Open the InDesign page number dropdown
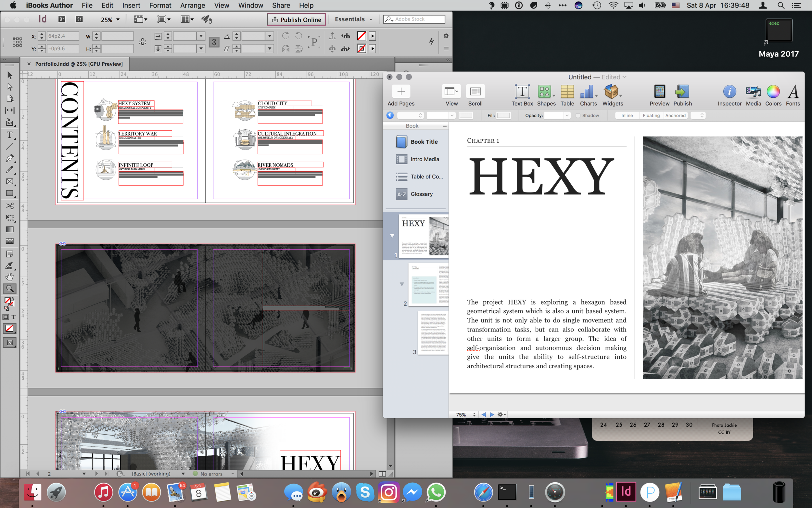Screen dimensions: 812x508 point(84,474)
